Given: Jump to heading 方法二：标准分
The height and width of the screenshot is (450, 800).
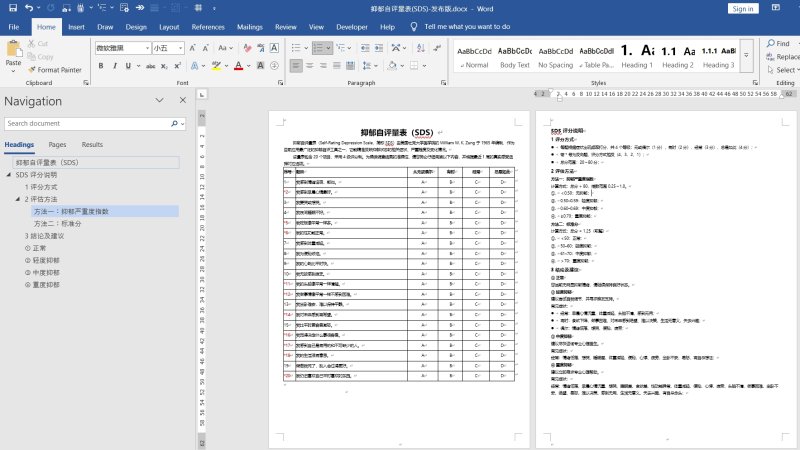Looking at the screenshot, I should pyautogui.click(x=58, y=223).
